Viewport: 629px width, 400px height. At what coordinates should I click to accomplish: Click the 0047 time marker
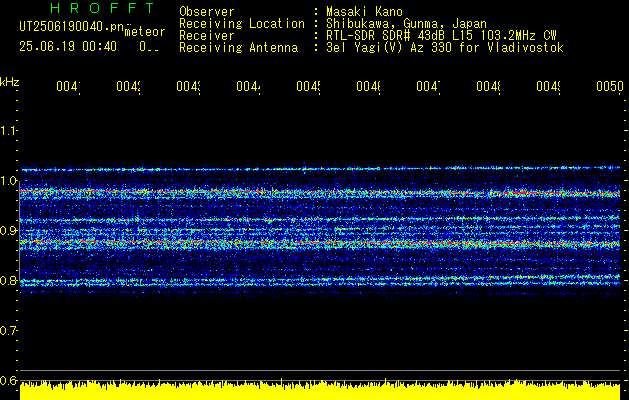tap(428, 86)
